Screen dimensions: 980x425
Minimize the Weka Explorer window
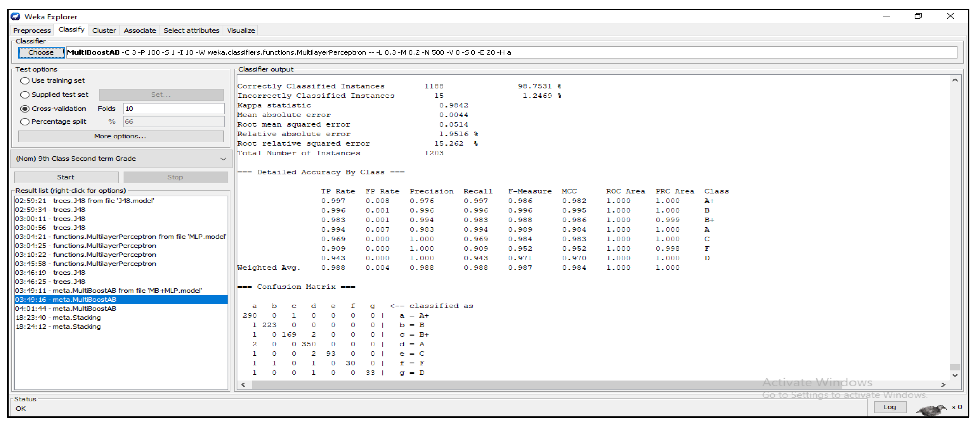886,16
